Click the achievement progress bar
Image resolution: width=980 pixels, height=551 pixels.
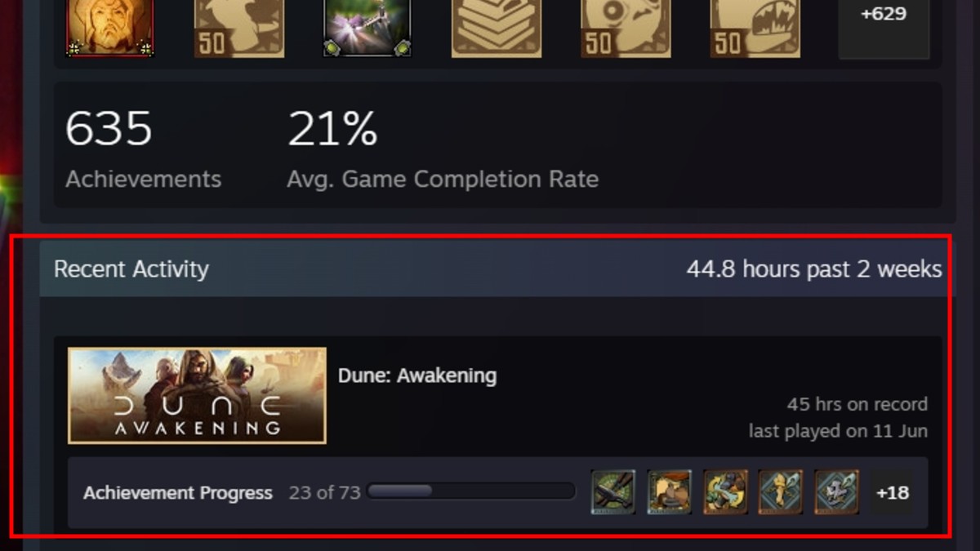(471, 491)
